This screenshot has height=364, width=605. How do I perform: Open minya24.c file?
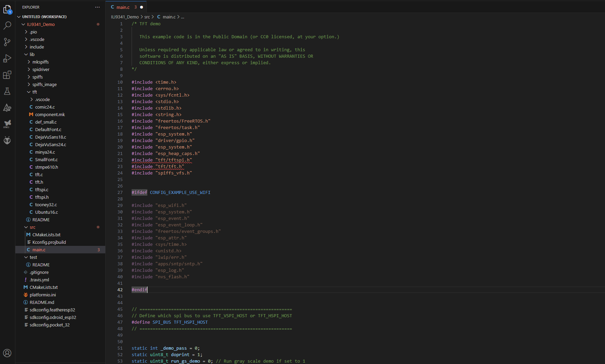[60, 152]
